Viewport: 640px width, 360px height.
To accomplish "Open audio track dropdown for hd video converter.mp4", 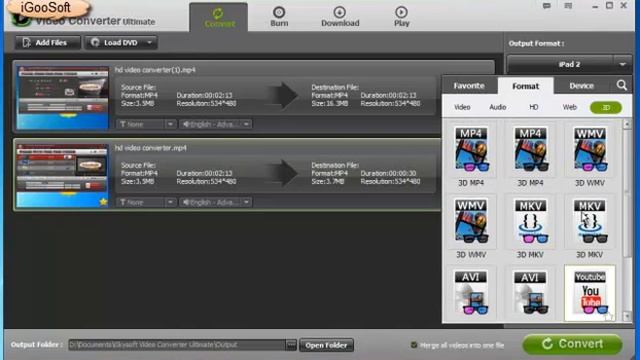I will [216, 202].
